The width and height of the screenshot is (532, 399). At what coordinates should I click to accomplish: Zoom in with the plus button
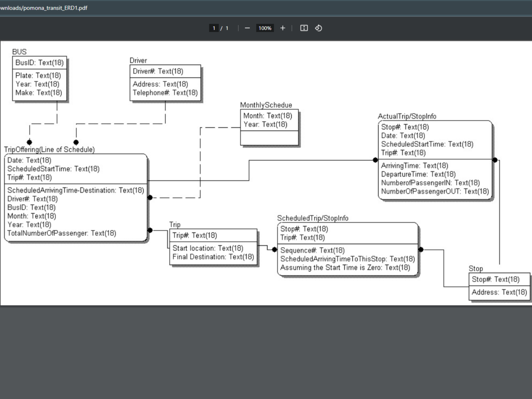(x=282, y=28)
